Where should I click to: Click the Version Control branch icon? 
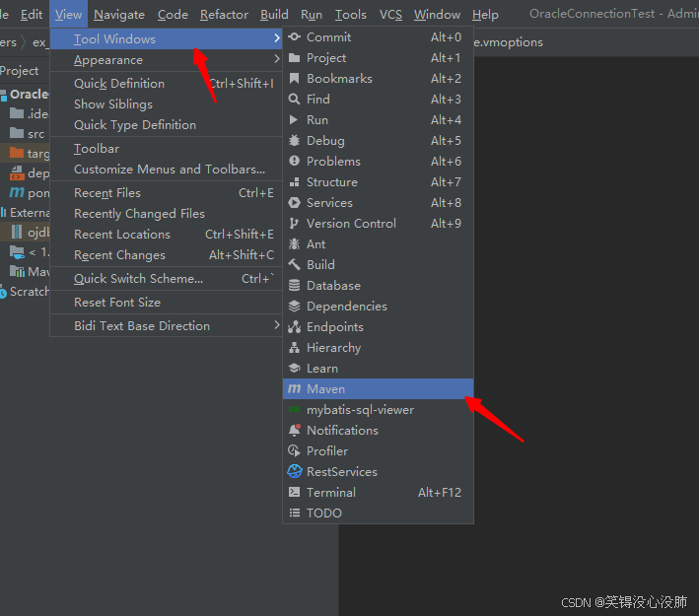[x=294, y=224]
